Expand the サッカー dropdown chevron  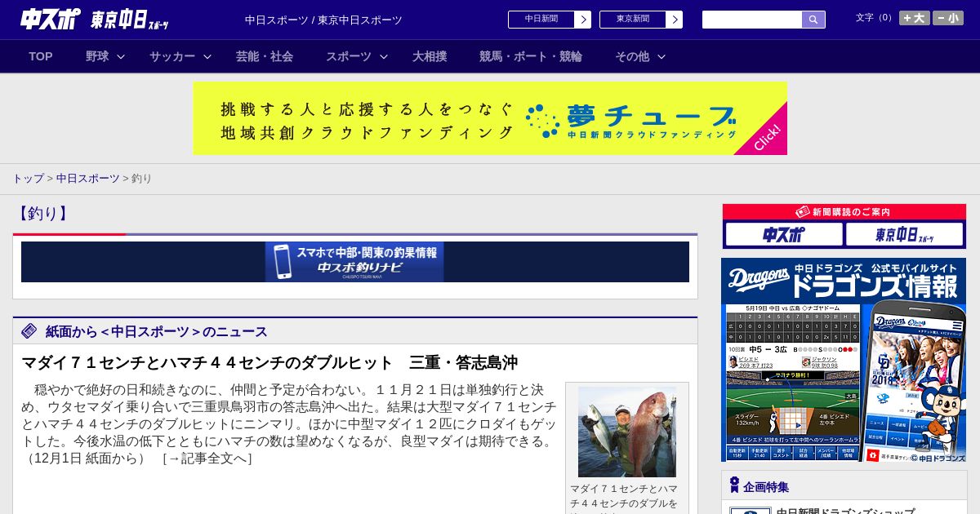207,56
